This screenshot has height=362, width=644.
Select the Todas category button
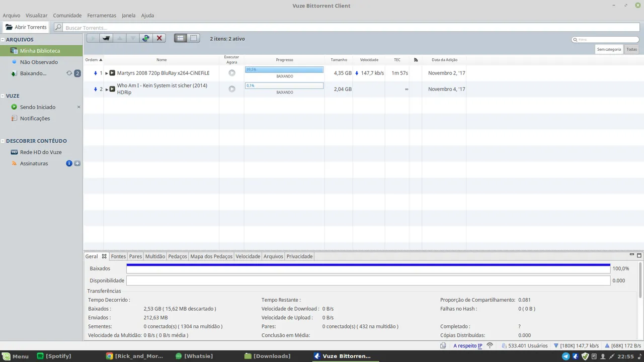pyautogui.click(x=632, y=49)
